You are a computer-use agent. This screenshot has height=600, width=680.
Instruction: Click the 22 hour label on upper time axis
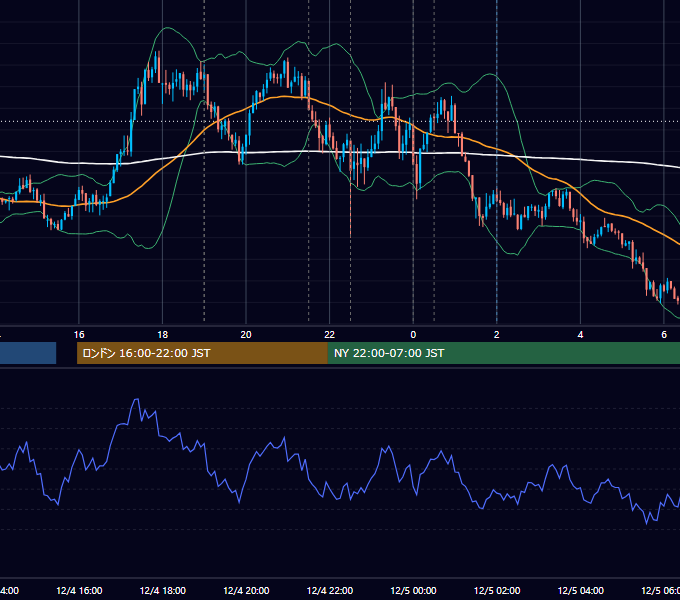tap(330, 335)
